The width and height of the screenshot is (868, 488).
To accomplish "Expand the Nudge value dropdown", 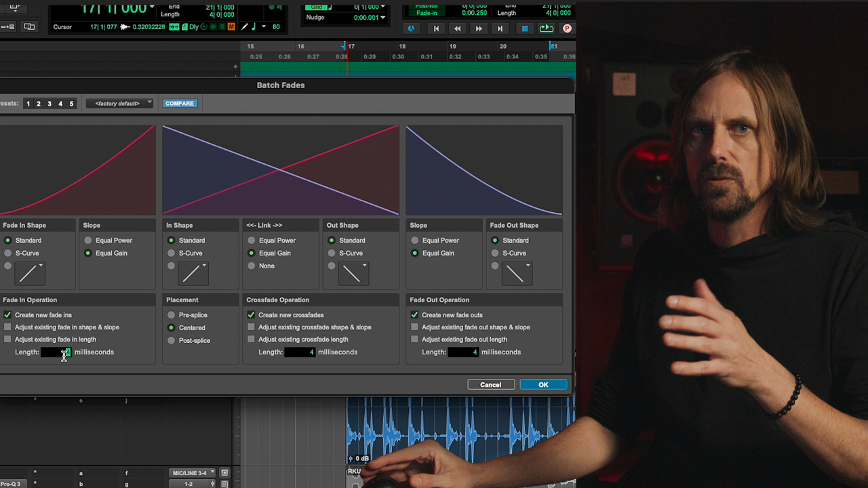I will [x=382, y=18].
